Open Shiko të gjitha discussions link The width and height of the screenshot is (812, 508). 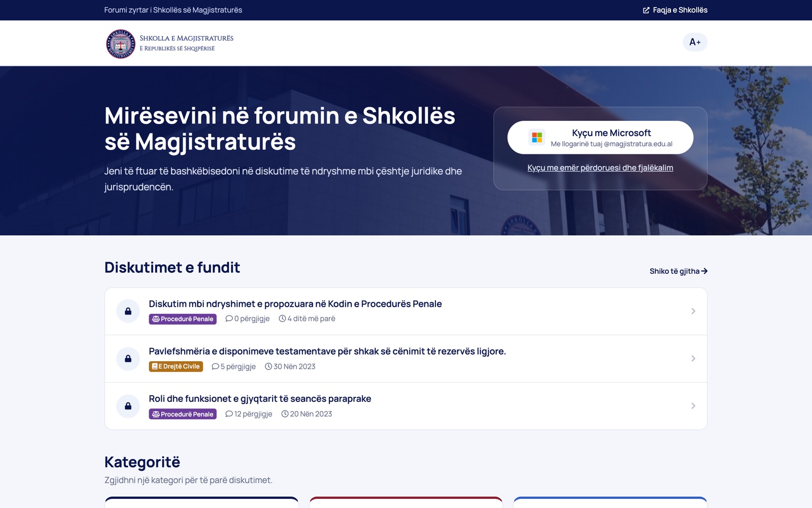click(x=679, y=271)
